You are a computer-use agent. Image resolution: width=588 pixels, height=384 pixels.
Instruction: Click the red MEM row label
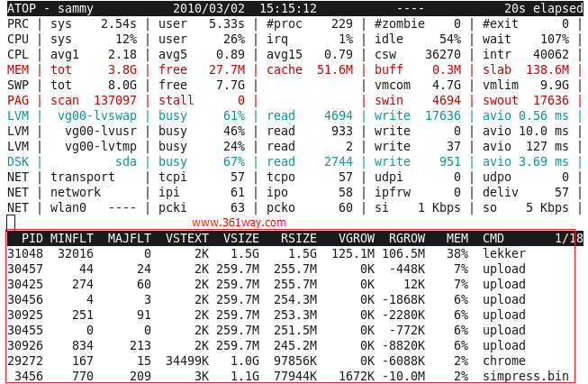coord(18,69)
